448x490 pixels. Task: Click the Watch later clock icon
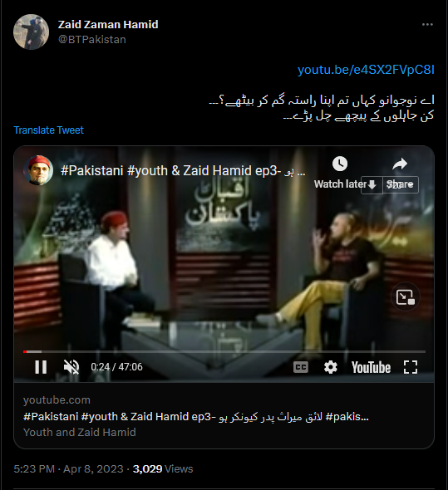click(340, 164)
